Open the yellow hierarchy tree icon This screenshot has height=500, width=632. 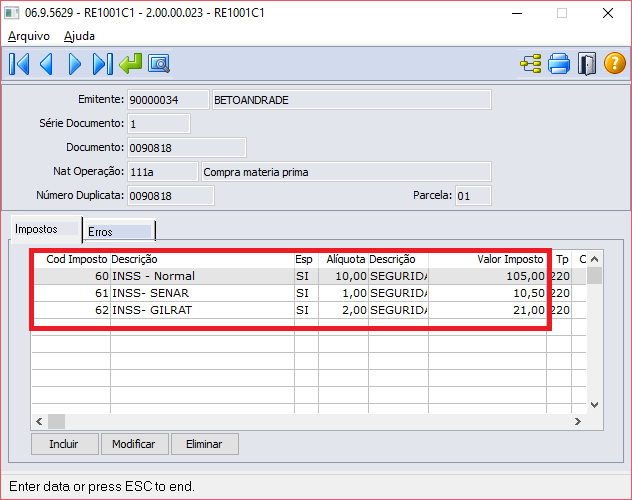pos(531,64)
